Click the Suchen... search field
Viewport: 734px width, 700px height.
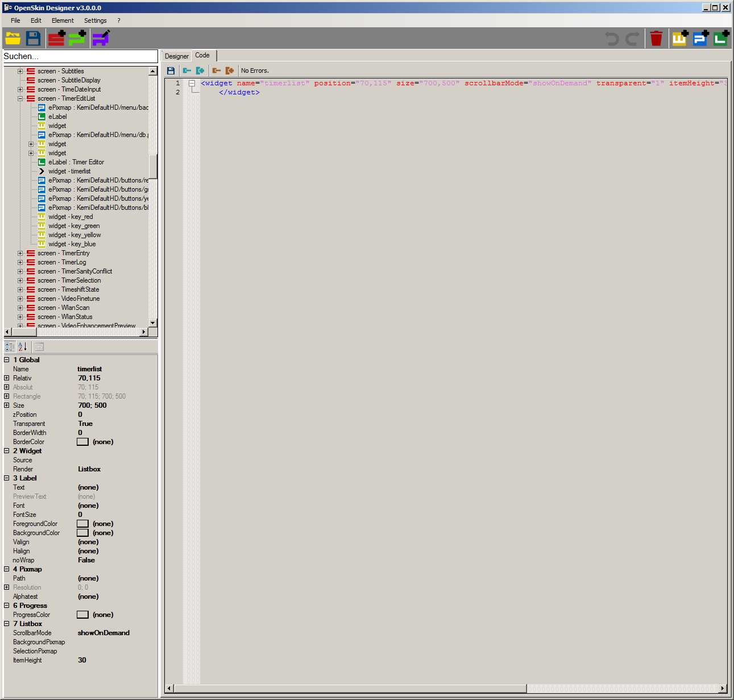pos(80,56)
